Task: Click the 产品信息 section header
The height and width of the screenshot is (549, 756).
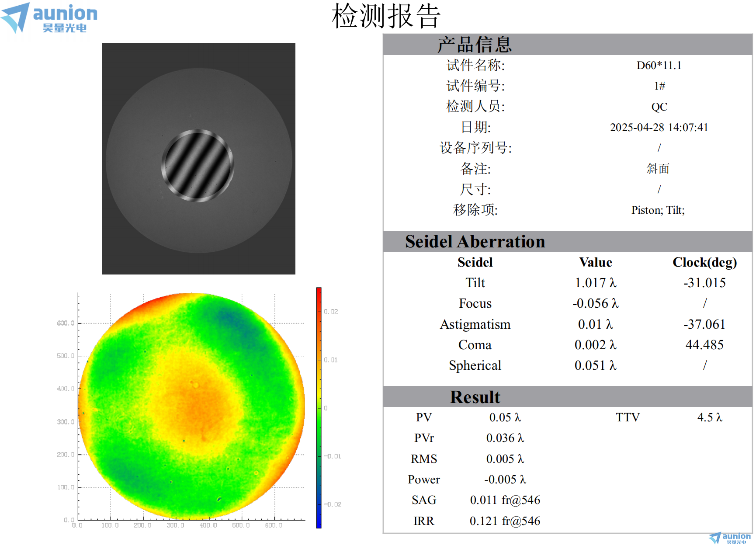Action: tap(568, 45)
